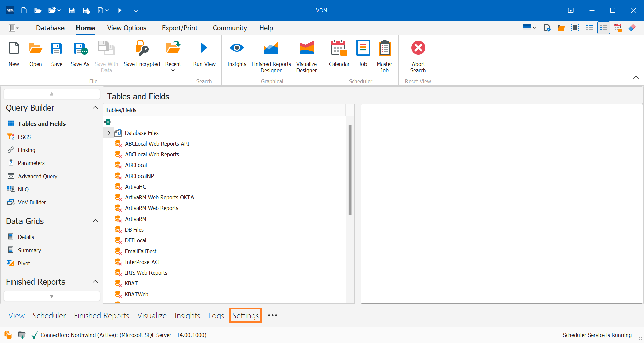644x343 pixels.
Task: Open the Scheduler Calendar
Action: point(339,54)
